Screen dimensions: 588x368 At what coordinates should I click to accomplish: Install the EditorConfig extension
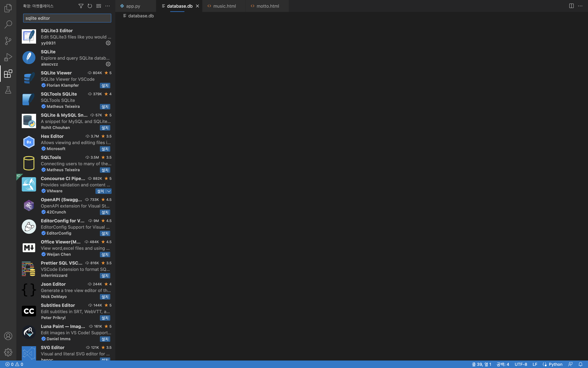tap(105, 233)
